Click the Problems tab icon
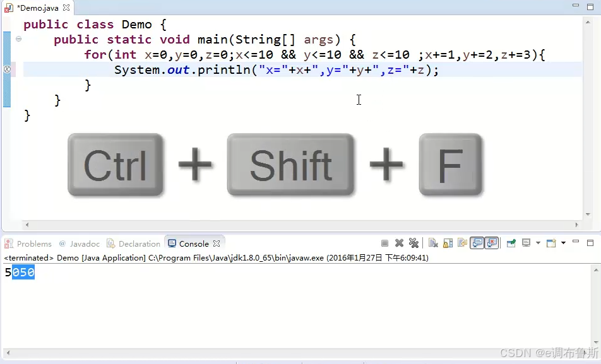The width and height of the screenshot is (601, 364). click(x=8, y=244)
